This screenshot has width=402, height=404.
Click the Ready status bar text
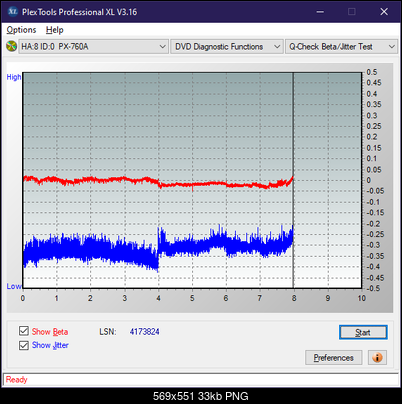17,380
